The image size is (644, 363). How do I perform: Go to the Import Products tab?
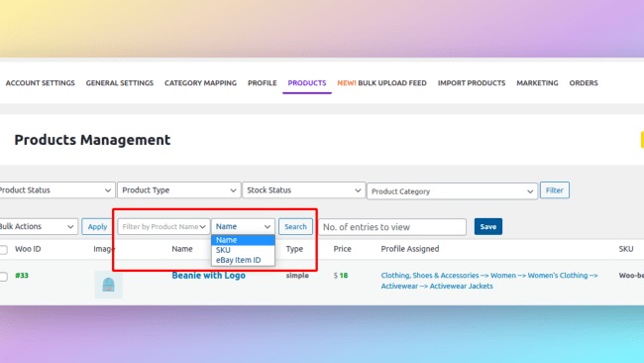click(472, 83)
